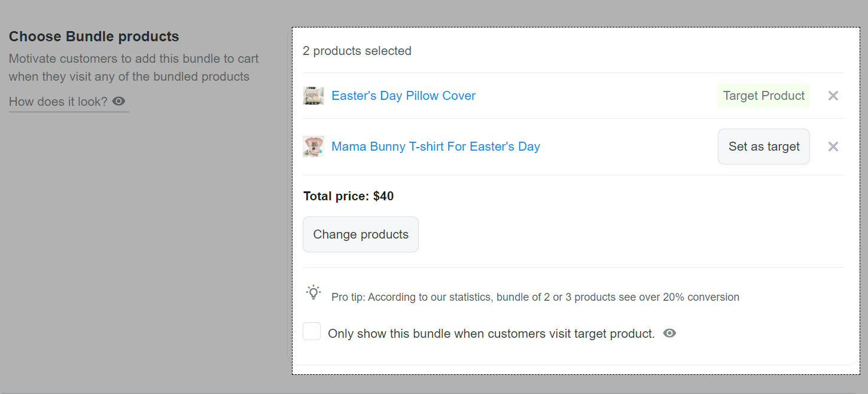Remove Mama Bunny T-shirt using its X icon

pyautogui.click(x=833, y=146)
